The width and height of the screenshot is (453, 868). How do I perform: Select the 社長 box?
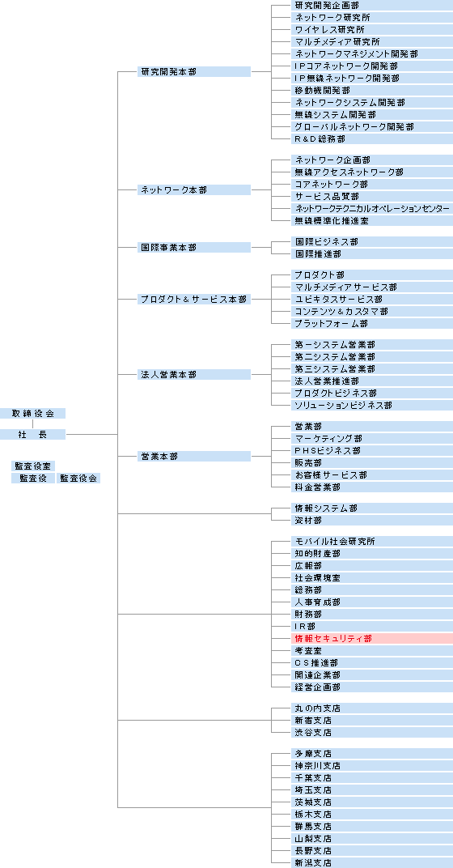point(32,435)
